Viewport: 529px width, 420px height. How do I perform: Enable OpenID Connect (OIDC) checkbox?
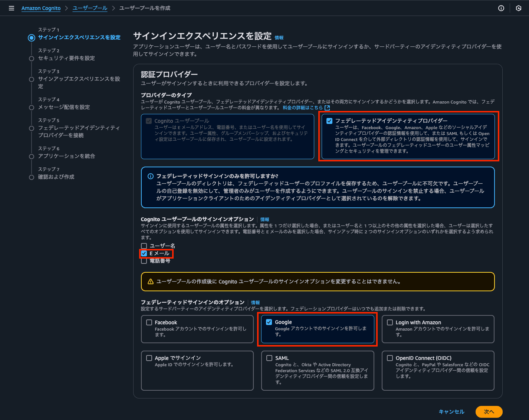click(x=390, y=358)
